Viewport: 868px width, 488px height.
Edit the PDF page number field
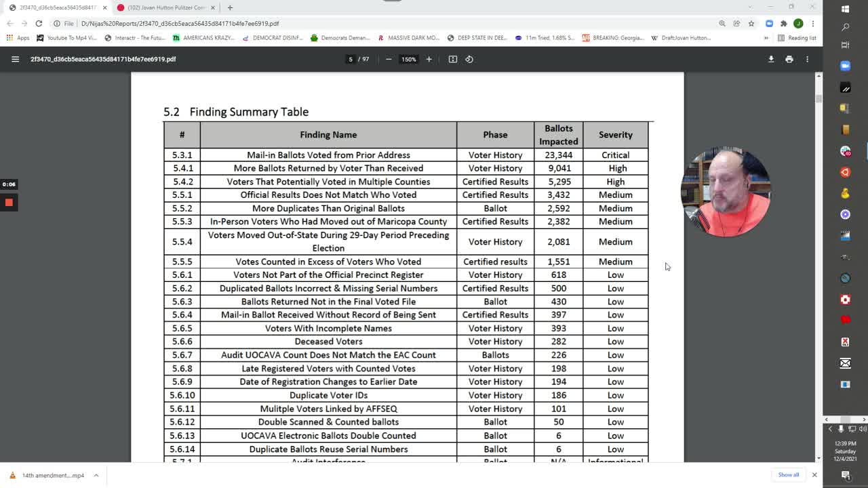click(351, 59)
